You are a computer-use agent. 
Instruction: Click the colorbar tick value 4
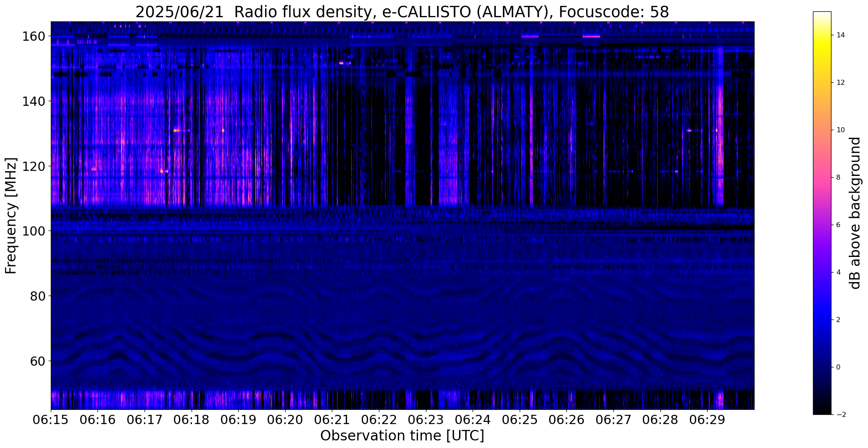coord(838,272)
